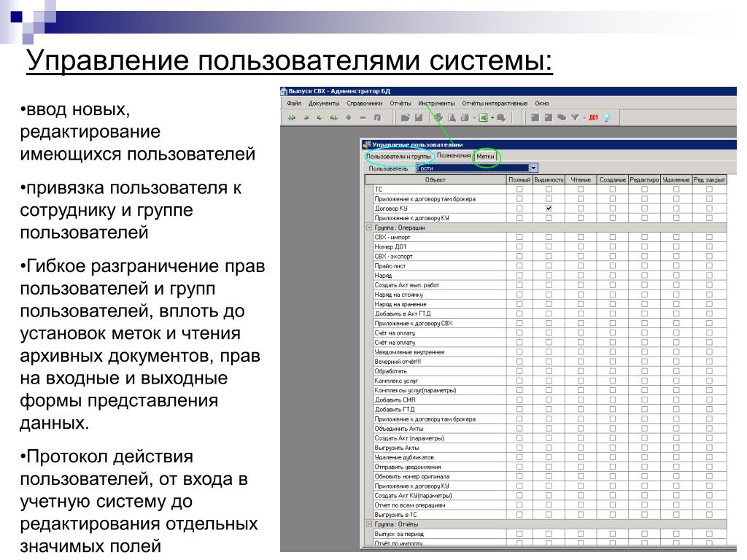The height and width of the screenshot is (560, 747).
Task: Click the Управление пользователями window title icon
Action: 367,144
